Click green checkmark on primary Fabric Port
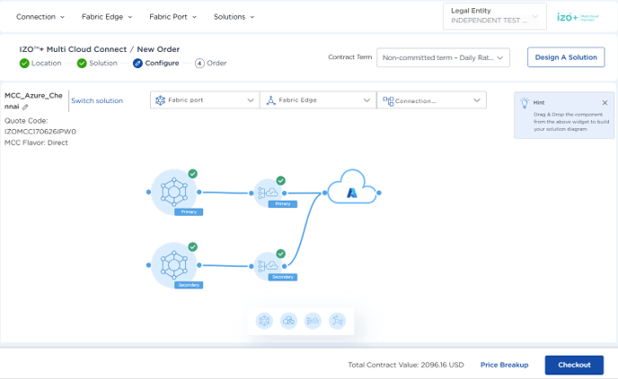This screenshot has width=618, height=379. point(193,174)
